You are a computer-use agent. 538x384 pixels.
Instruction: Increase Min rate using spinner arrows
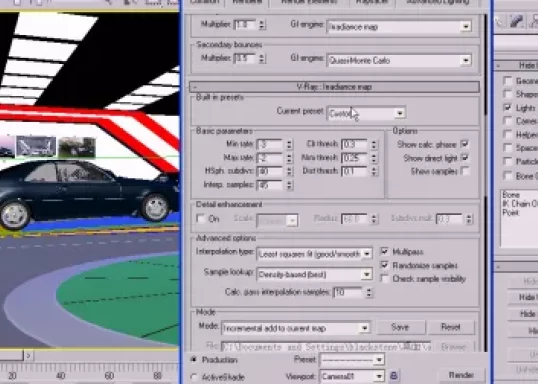click(289, 142)
